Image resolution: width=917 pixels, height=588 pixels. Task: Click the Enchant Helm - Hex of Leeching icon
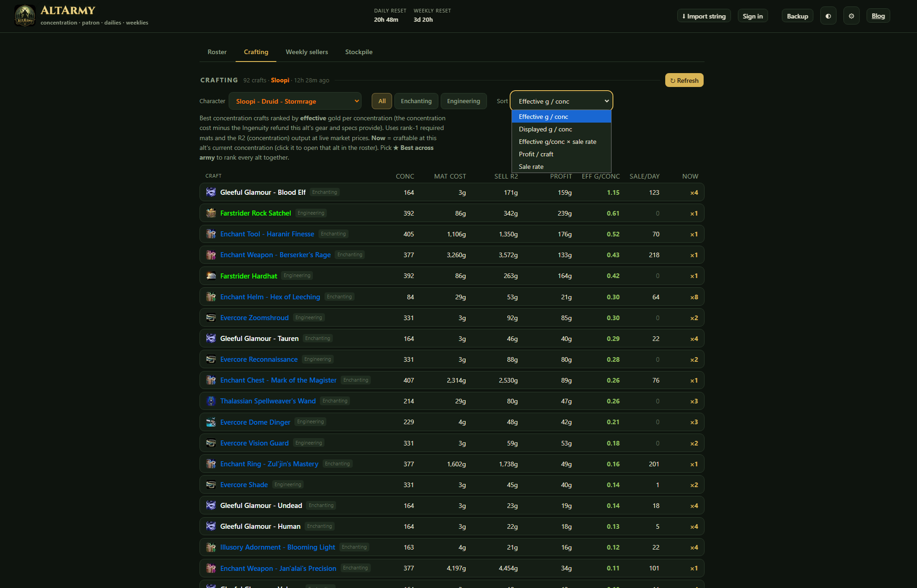pyautogui.click(x=211, y=297)
